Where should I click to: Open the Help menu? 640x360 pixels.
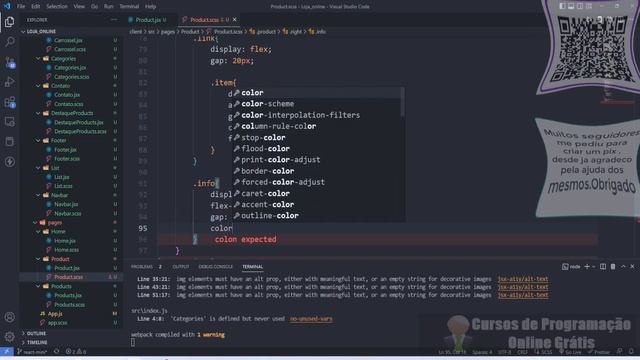pyautogui.click(x=151, y=7)
